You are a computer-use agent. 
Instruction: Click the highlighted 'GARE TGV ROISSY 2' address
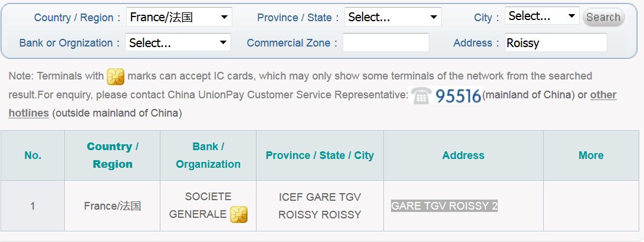[444, 206]
